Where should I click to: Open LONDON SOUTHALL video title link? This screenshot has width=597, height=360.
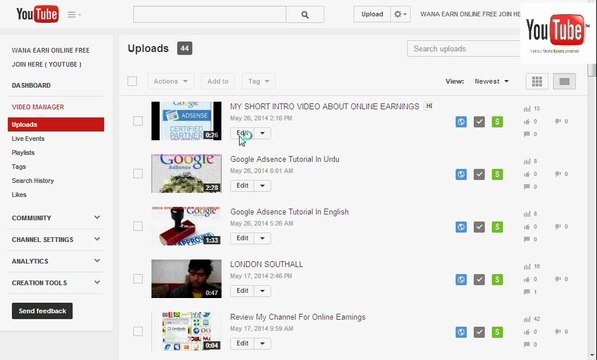click(x=267, y=264)
